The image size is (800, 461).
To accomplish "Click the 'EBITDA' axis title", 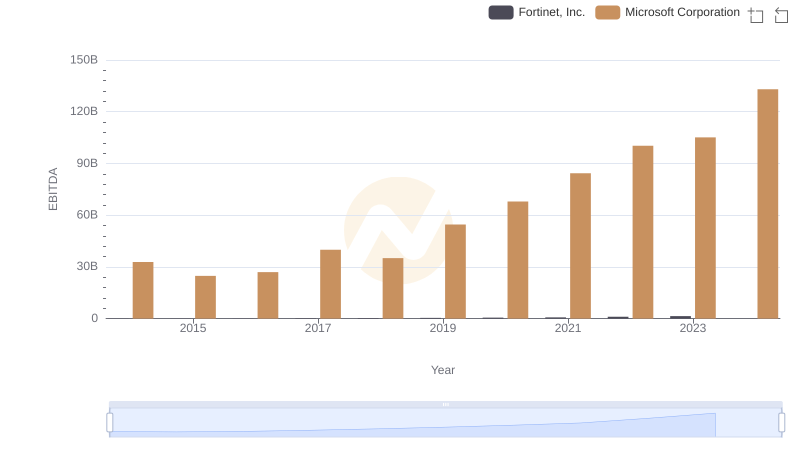I will click(x=53, y=189).
